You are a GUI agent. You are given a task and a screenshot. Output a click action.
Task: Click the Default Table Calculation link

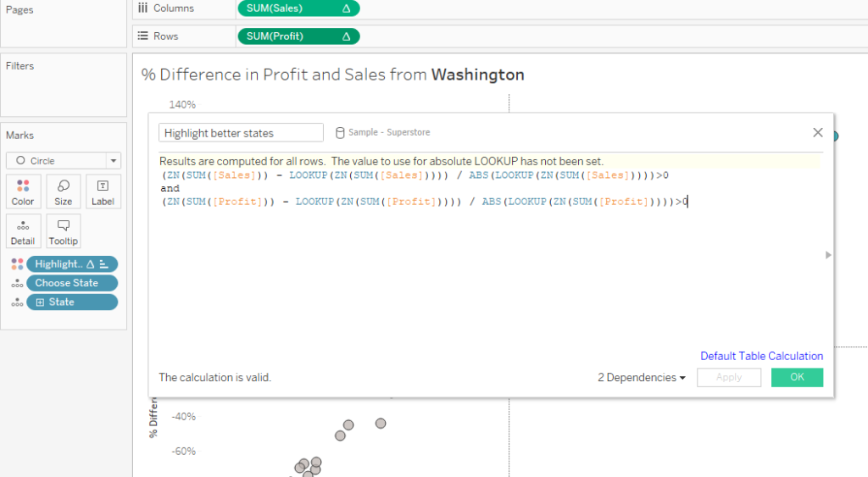pyautogui.click(x=761, y=356)
